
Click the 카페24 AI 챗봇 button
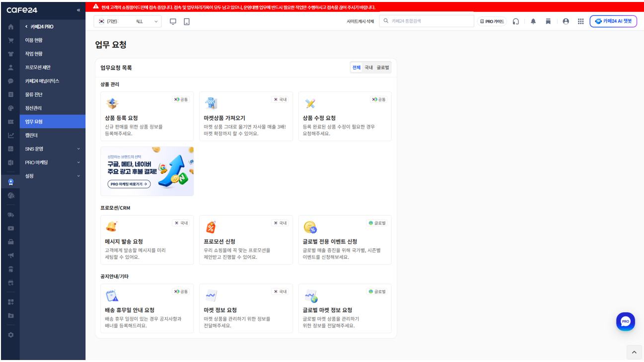pos(613,21)
